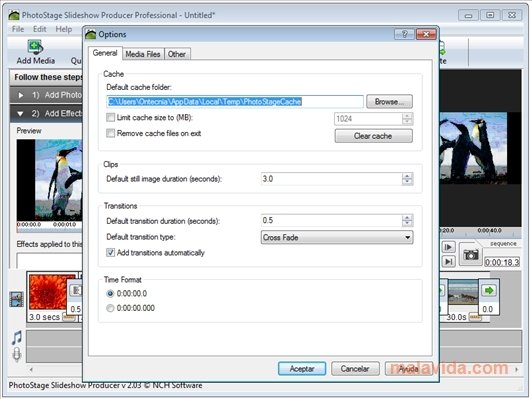Click the camera snapshot icon

coord(471,254)
